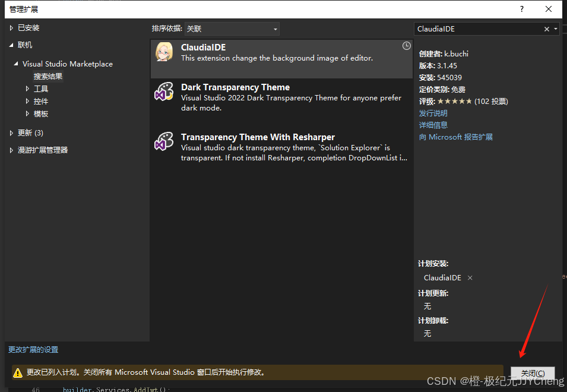Click the 计划更新 heading
Image resolution: width=567 pixels, height=392 pixels.
click(x=433, y=293)
